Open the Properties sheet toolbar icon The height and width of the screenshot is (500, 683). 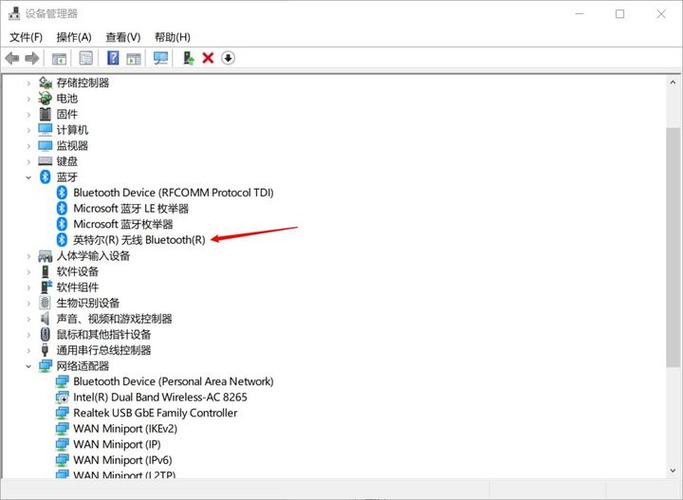(86, 58)
